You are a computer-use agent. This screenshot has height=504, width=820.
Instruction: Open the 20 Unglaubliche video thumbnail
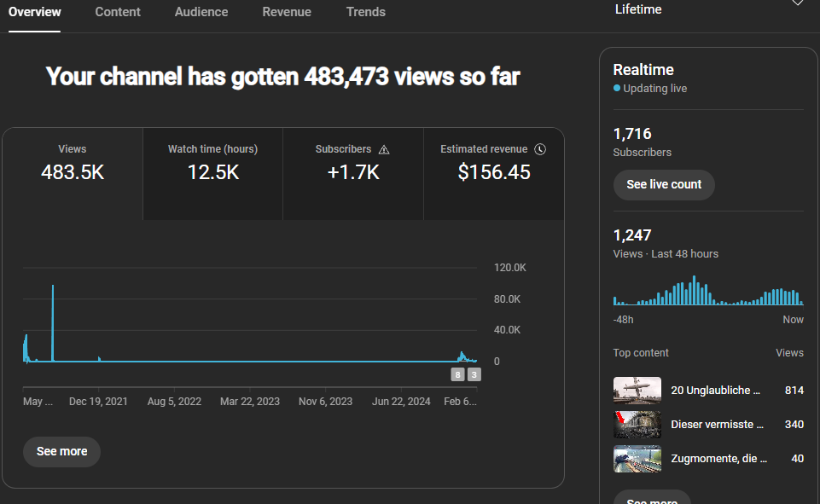coord(637,391)
